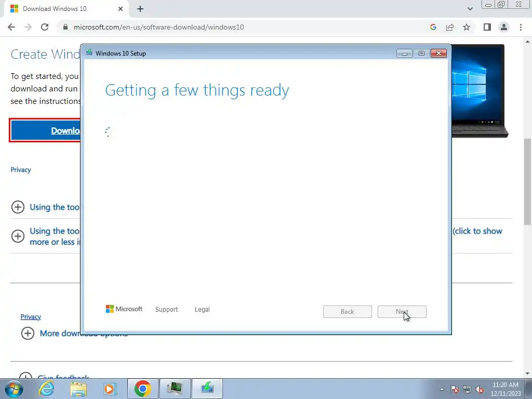532x399 pixels.
Task: Click Windows 10 Setup title bar icon
Action: pyautogui.click(x=89, y=52)
